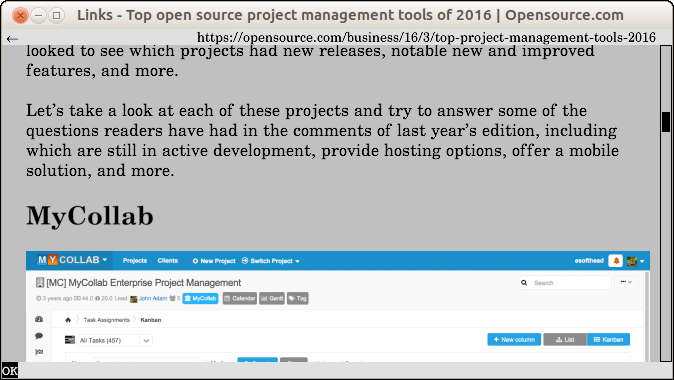Go back using the left arrow

coord(12,39)
